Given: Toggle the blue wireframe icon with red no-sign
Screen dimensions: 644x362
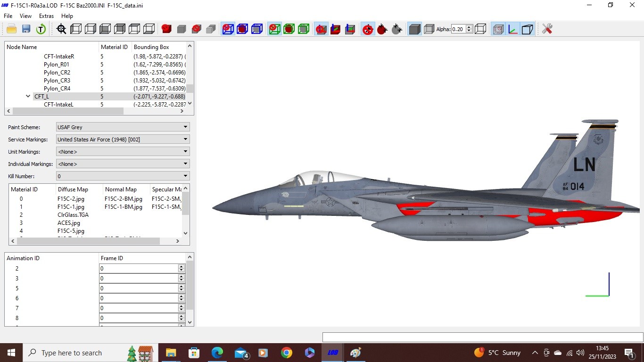Looking at the screenshot, I should (x=228, y=29).
